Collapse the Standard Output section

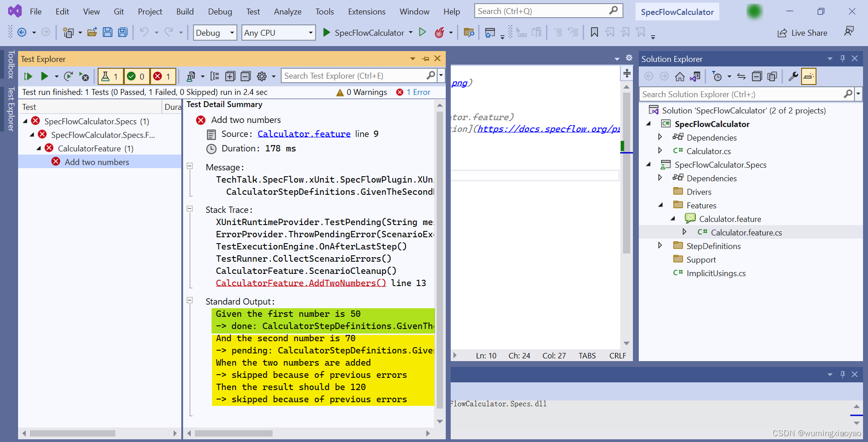tap(190, 300)
